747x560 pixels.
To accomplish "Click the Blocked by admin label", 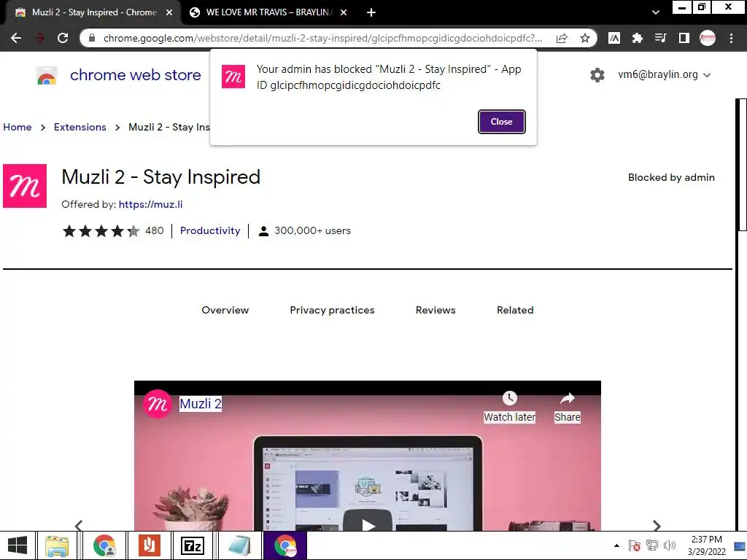I will (x=671, y=178).
